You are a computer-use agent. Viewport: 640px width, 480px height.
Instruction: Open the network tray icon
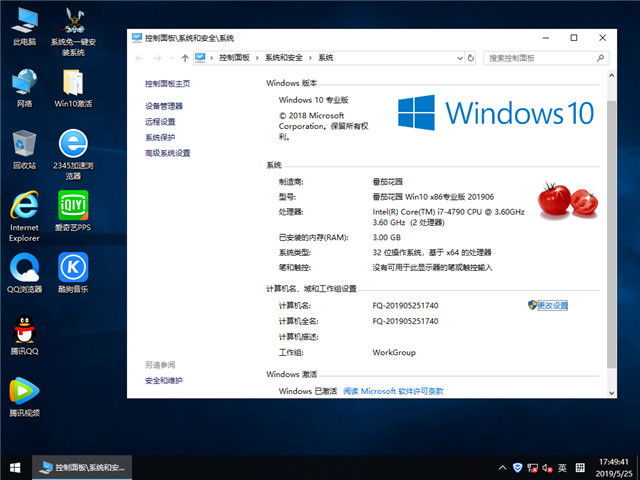532,468
